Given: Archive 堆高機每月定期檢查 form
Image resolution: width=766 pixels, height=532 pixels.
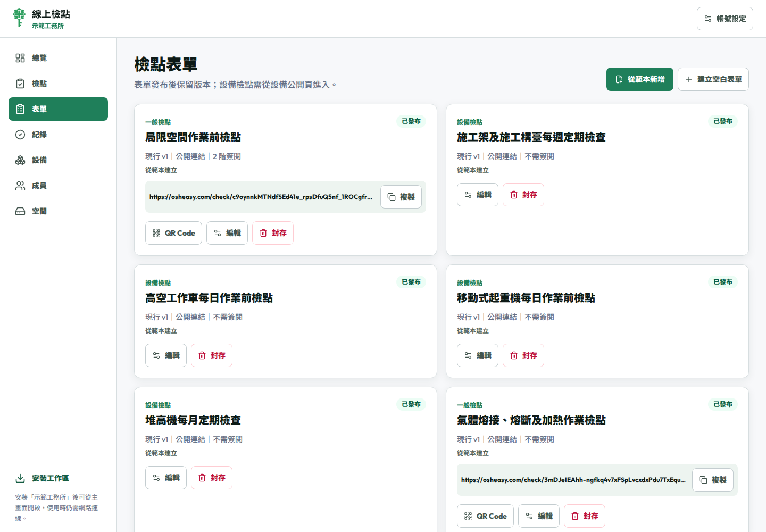Looking at the screenshot, I should (x=212, y=478).
